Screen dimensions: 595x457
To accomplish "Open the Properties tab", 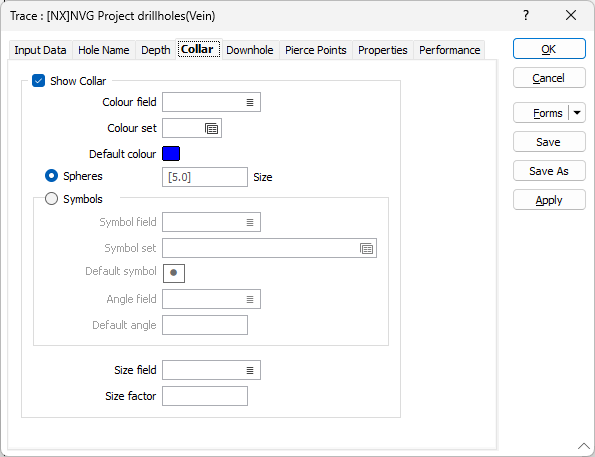I will 382,50.
